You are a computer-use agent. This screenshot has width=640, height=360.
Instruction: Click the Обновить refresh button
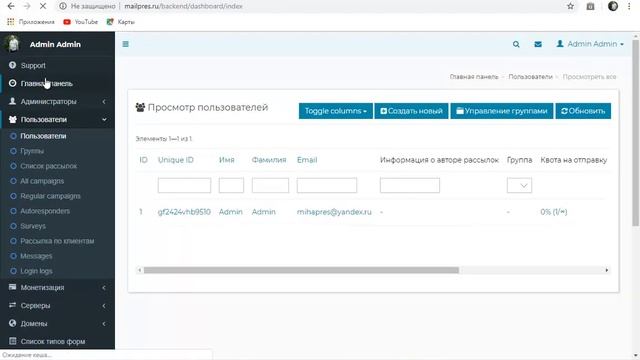click(x=583, y=111)
